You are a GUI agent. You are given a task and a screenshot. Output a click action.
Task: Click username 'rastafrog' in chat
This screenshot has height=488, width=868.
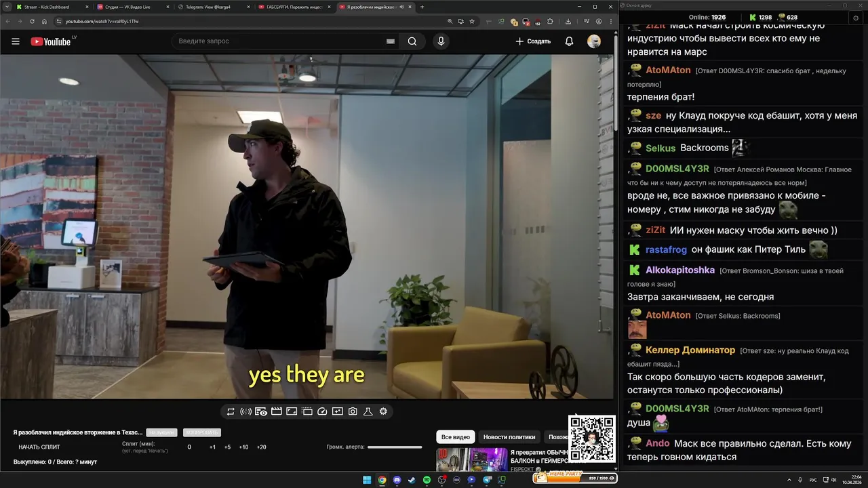[666, 250]
